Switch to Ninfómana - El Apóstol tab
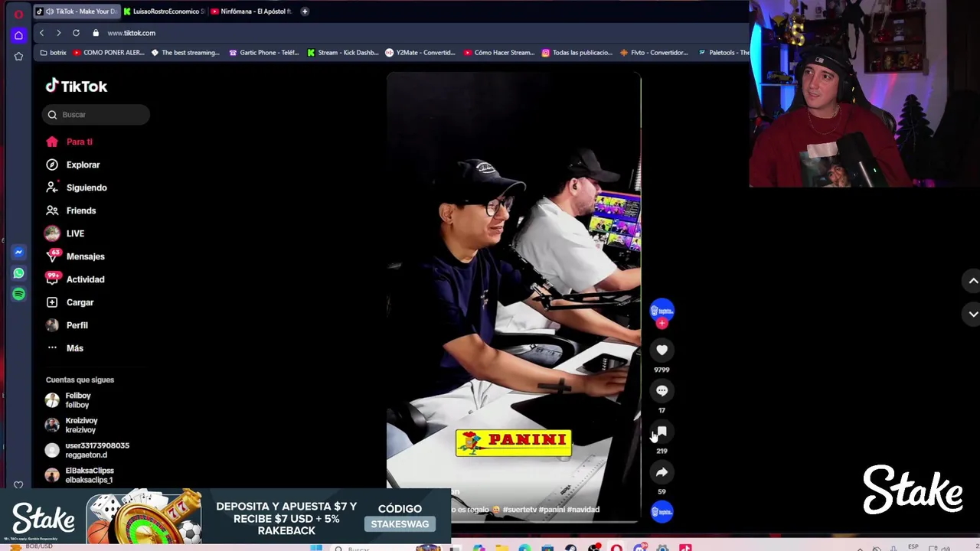Viewport: 980px width, 551px height. click(251, 11)
